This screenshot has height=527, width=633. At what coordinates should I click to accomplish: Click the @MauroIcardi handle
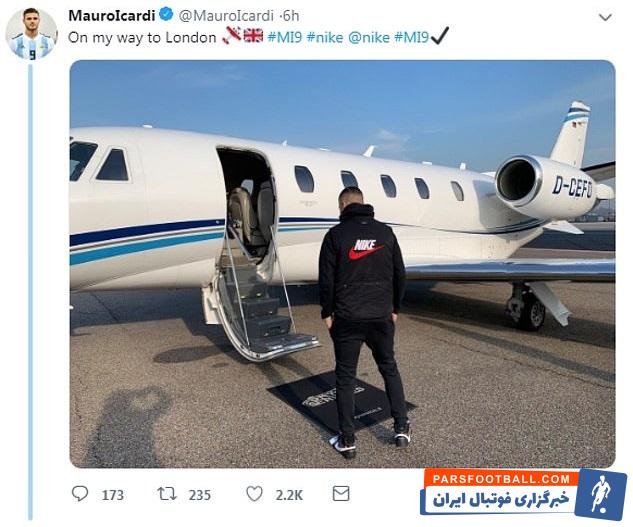coord(226,16)
